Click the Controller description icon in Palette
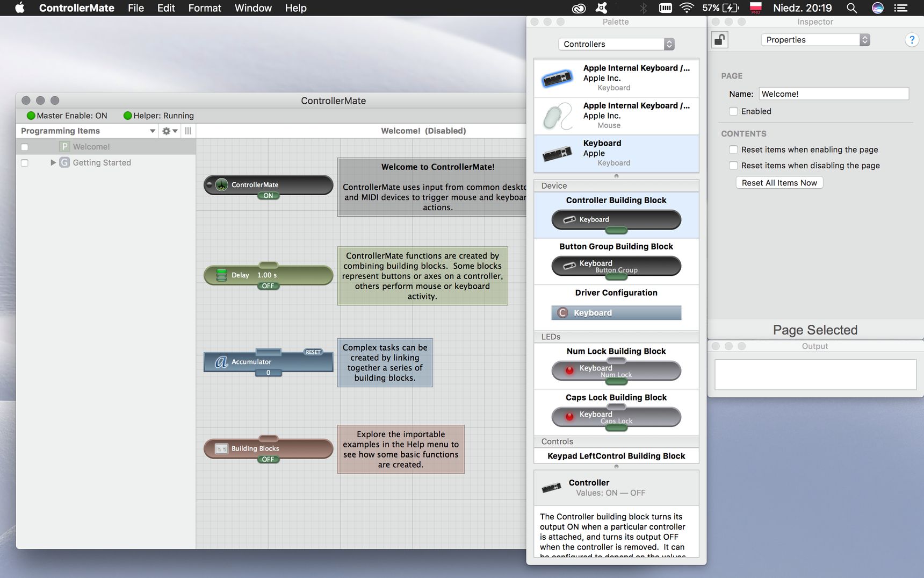 tap(551, 488)
